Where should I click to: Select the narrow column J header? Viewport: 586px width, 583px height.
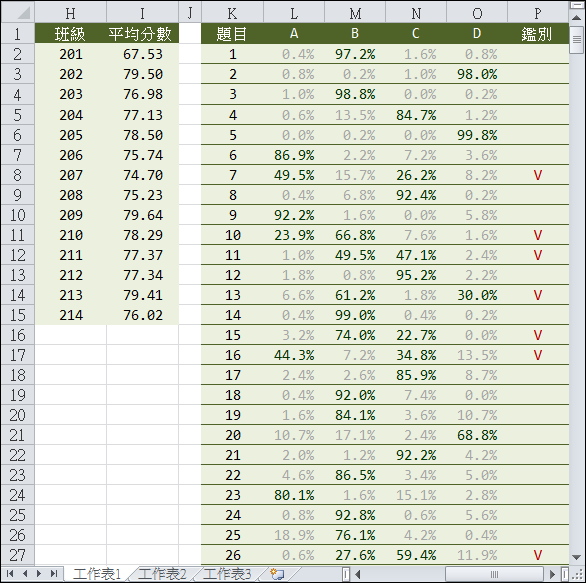coord(190,13)
